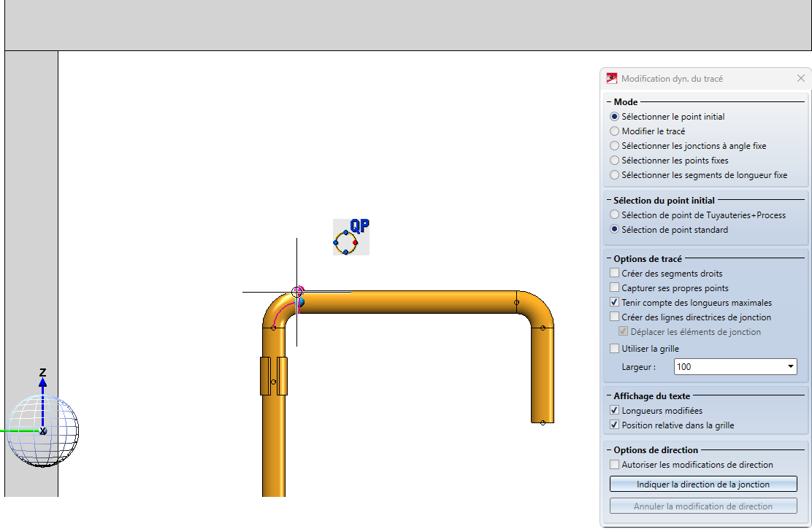Screen dimensions: 812x529
Task: Open the Largeur dropdown arrow
Action: [791, 367]
